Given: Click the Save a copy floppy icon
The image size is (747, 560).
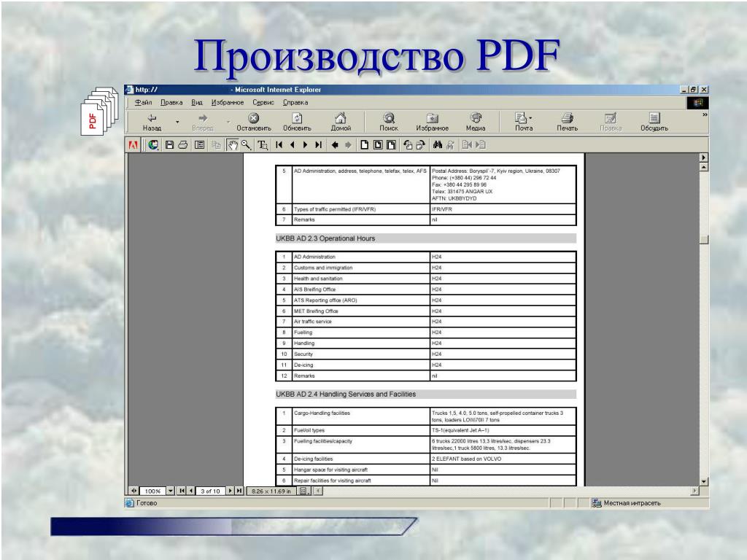Looking at the screenshot, I should [169, 145].
